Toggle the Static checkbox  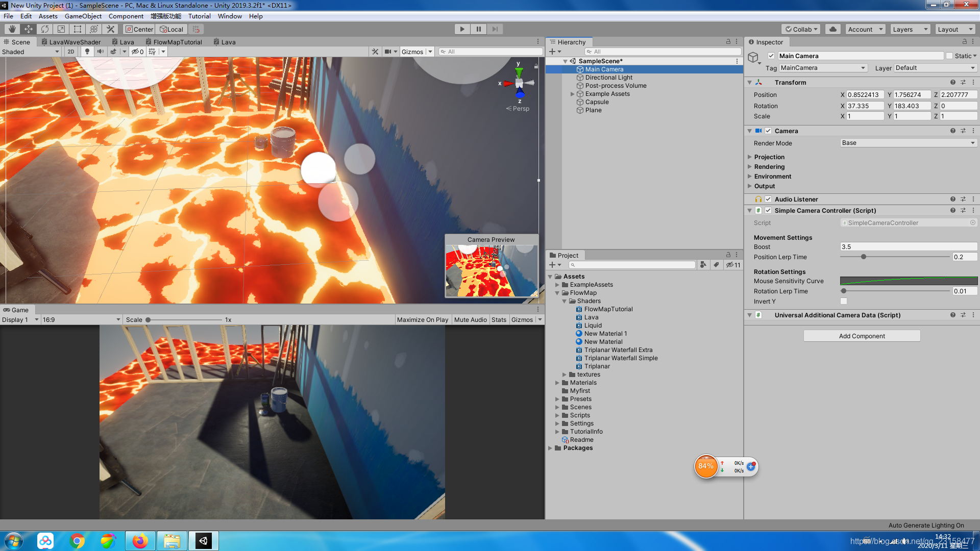coord(949,56)
